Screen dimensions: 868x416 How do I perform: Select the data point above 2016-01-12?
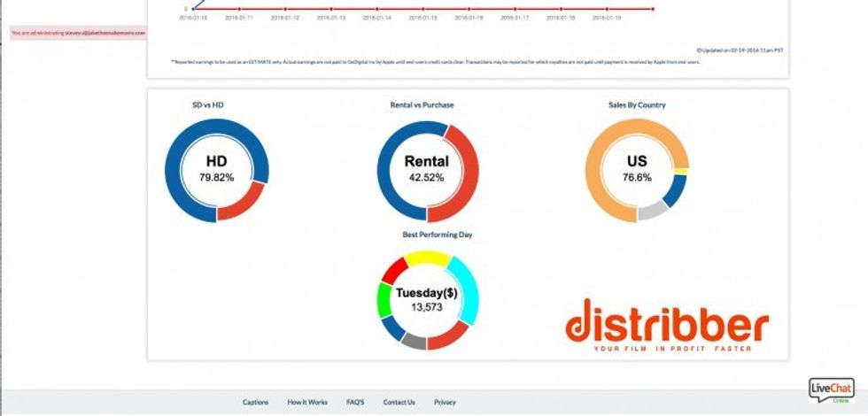[285, 9]
